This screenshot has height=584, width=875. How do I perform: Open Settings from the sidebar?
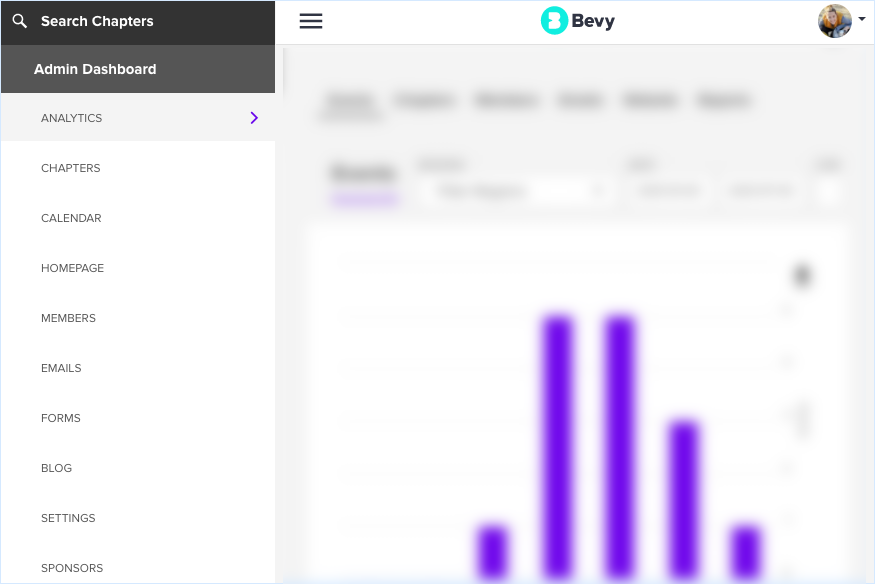tap(68, 518)
